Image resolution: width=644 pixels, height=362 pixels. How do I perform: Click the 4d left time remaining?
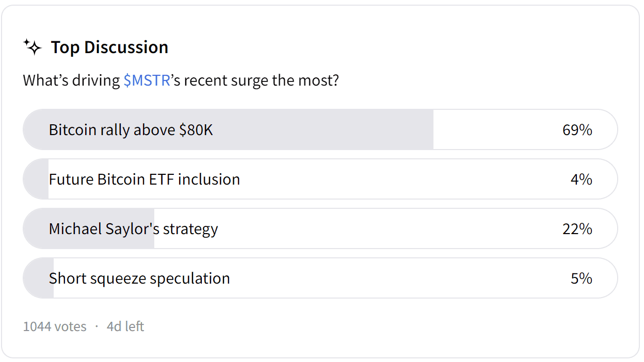125,326
